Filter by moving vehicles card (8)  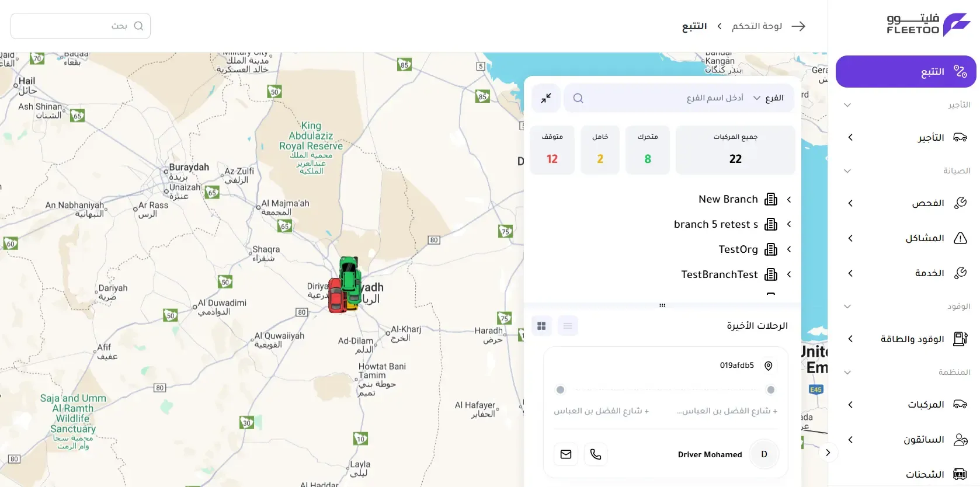pyautogui.click(x=648, y=150)
